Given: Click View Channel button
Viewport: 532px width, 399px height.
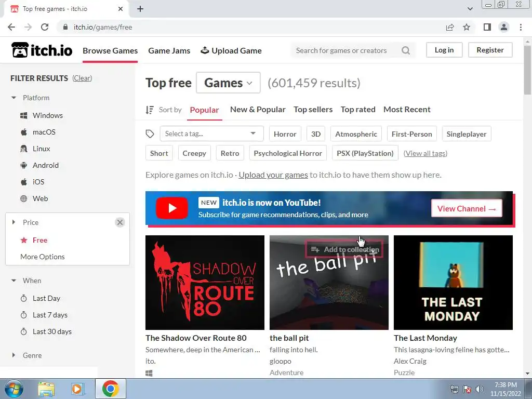Looking at the screenshot, I should click(x=467, y=209).
